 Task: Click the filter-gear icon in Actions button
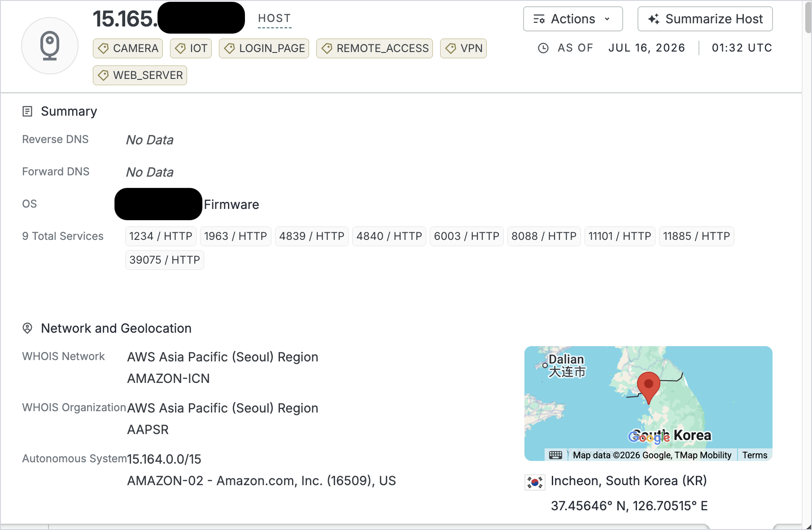click(539, 19)
